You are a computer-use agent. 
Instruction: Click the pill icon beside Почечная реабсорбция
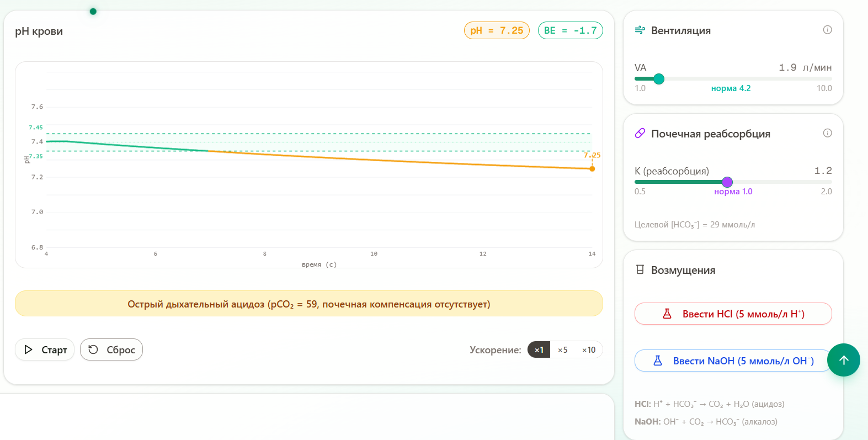click(x=640, y=133)
